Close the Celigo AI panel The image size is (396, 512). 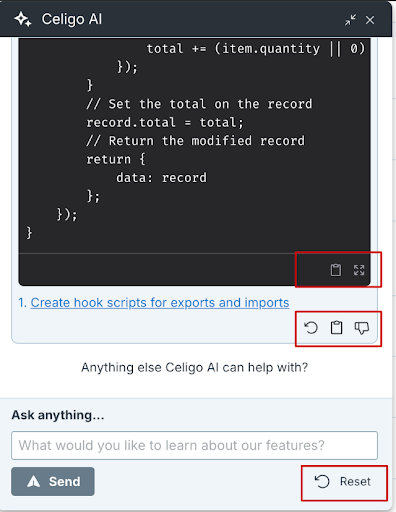coord(370,20)
